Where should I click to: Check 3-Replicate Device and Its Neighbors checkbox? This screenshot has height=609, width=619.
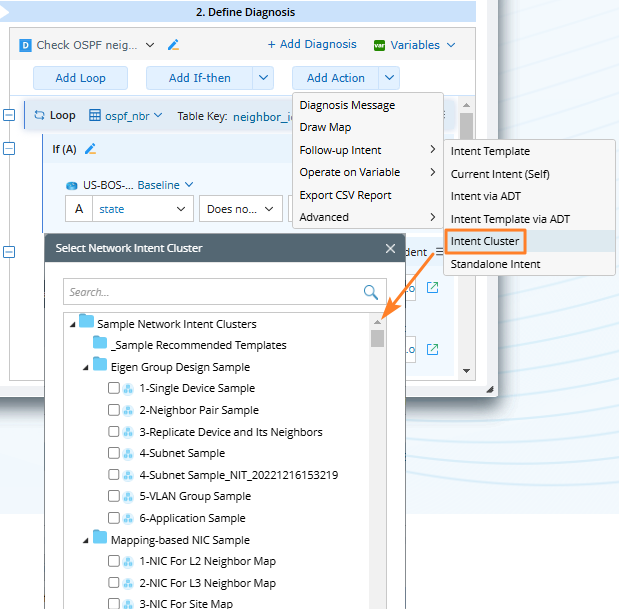tap(114, 431)
